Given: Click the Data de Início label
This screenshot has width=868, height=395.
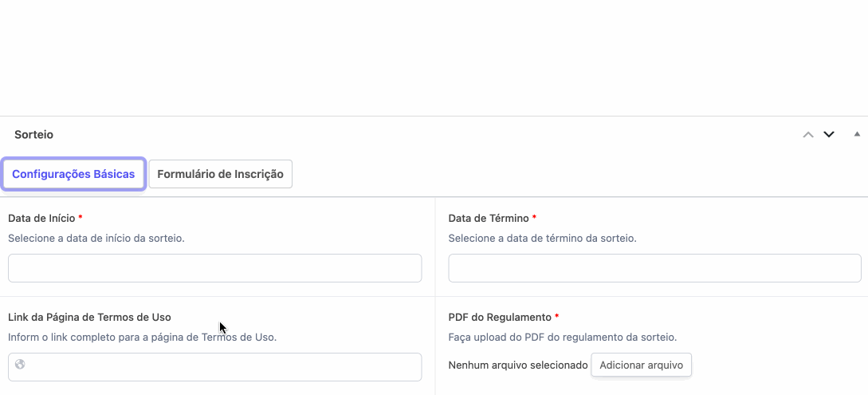Looking at the screenshot, I should point(41,218).
